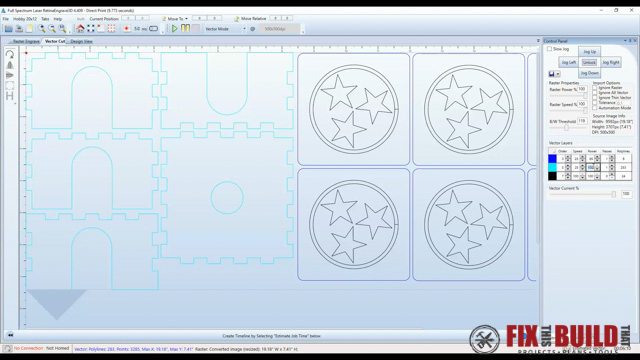
Task: Open the Vector Mode dropdown
Action: tap(244, 29)
